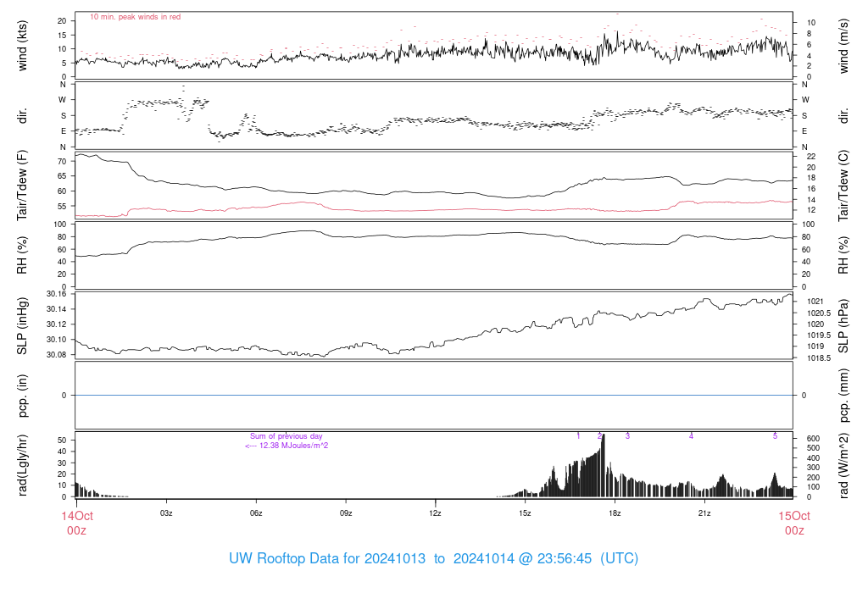Click purple marker 4 above radiation bars
This screenshot has height=593, width=868.
[691, 436]
